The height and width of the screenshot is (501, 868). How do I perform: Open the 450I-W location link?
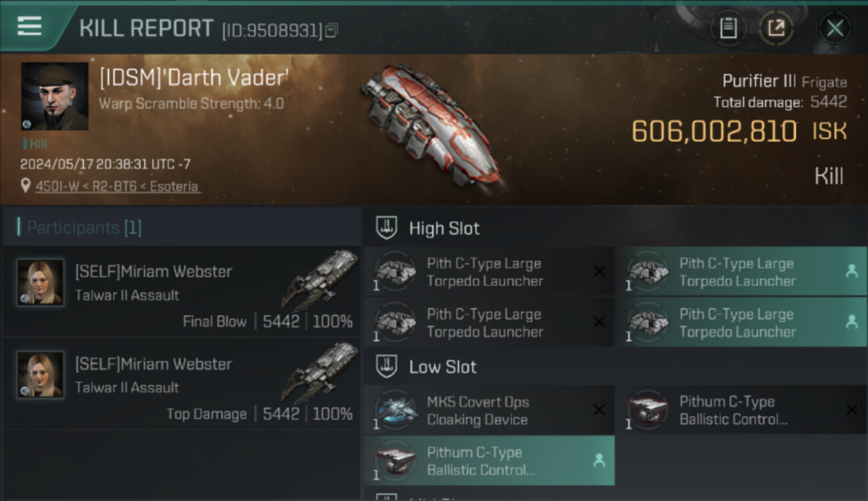[118, 186]
